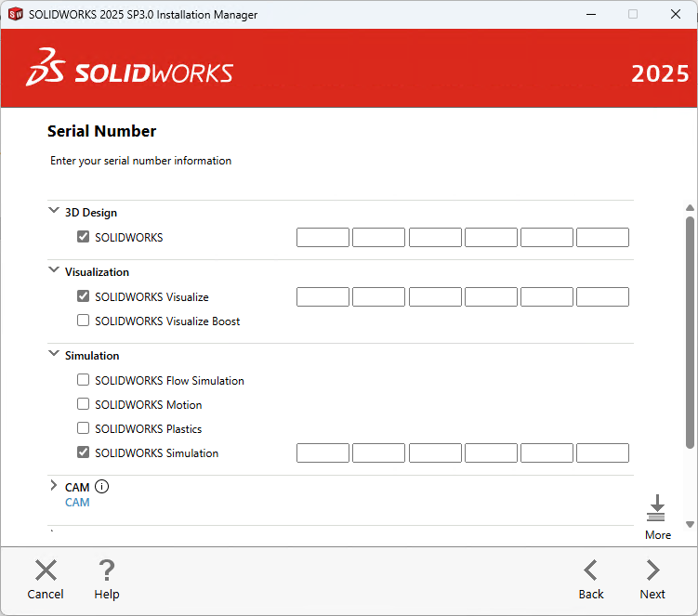Collapse the 3D Design section

[53, 211]
